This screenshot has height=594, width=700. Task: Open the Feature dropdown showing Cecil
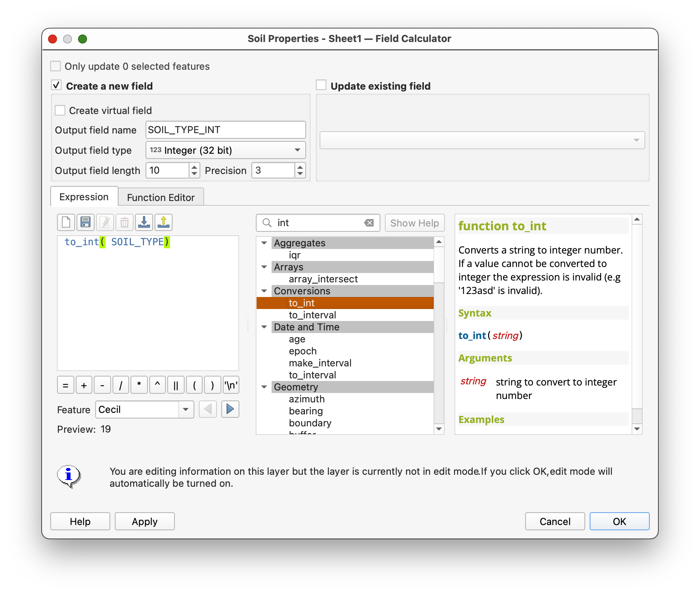185,409
